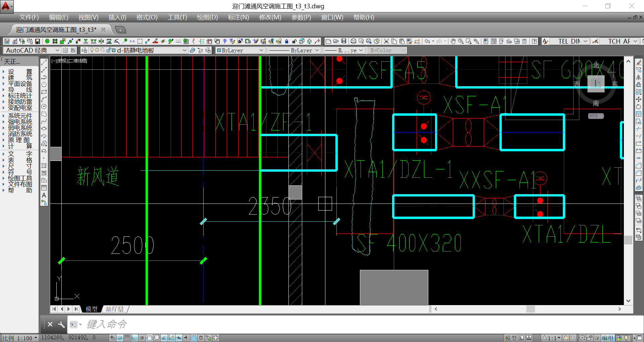This screenshot has height=342, width=644.
Task: Open the 编辑(E) menu
Action: click(x=58, y=17)
